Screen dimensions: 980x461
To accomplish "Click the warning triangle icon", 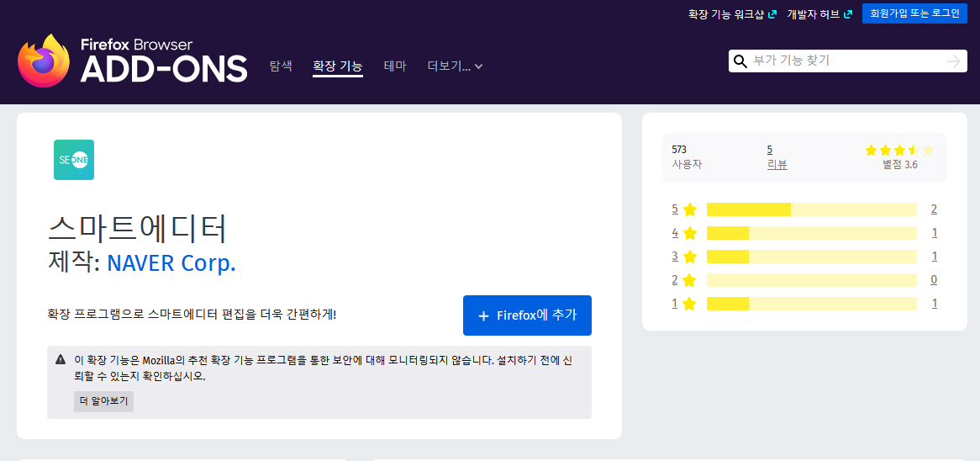I will point(61,360).
